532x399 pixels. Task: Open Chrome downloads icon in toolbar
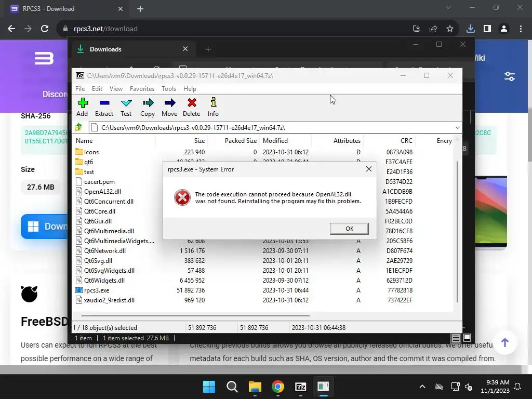[x=470, y=29]
